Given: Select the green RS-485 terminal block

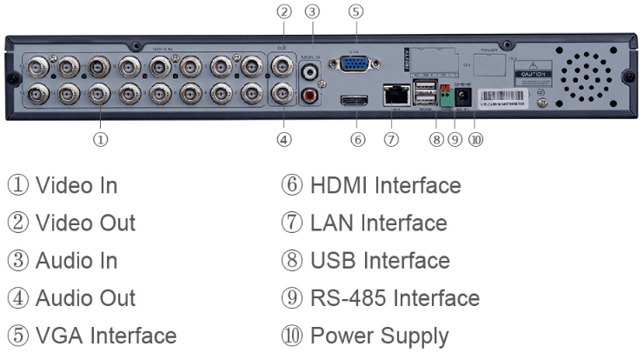Looking at the screenshot, I should click(446, 97).
